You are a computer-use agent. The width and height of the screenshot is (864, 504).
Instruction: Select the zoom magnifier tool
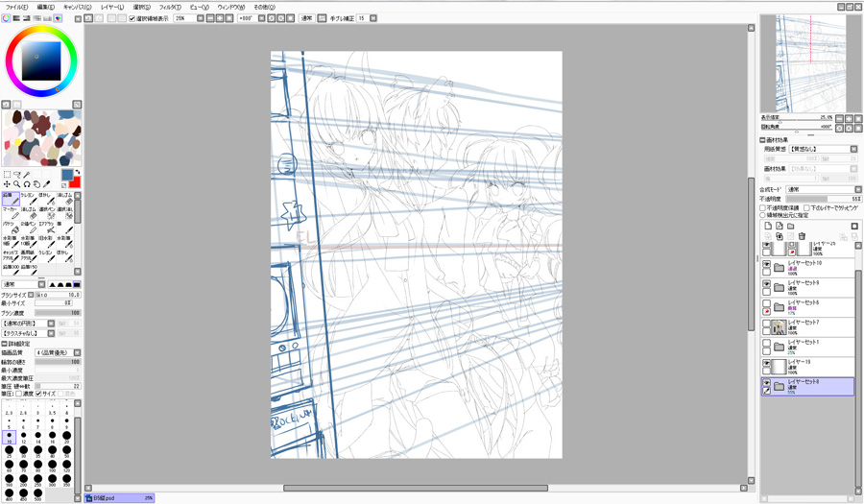click(x=17, y=184)
